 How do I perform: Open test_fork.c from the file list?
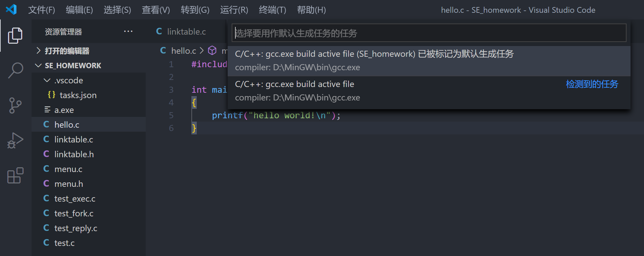(74, 213)
